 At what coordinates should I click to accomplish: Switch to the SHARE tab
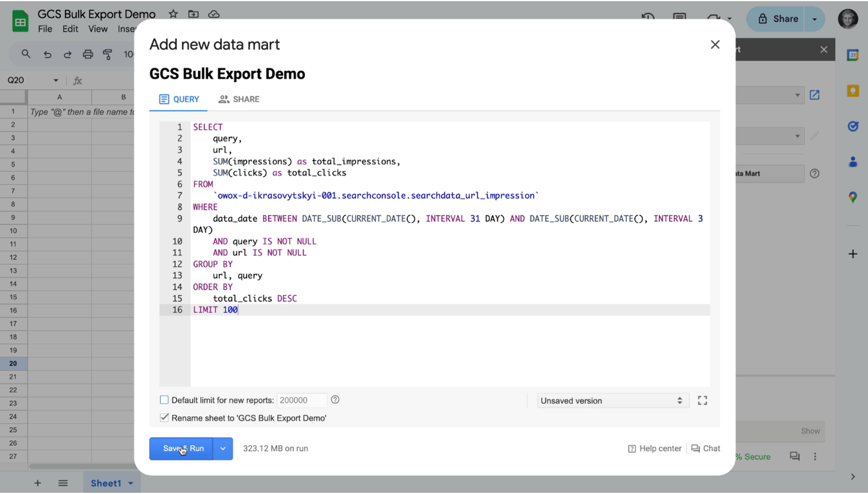click(x=239, y=99)
